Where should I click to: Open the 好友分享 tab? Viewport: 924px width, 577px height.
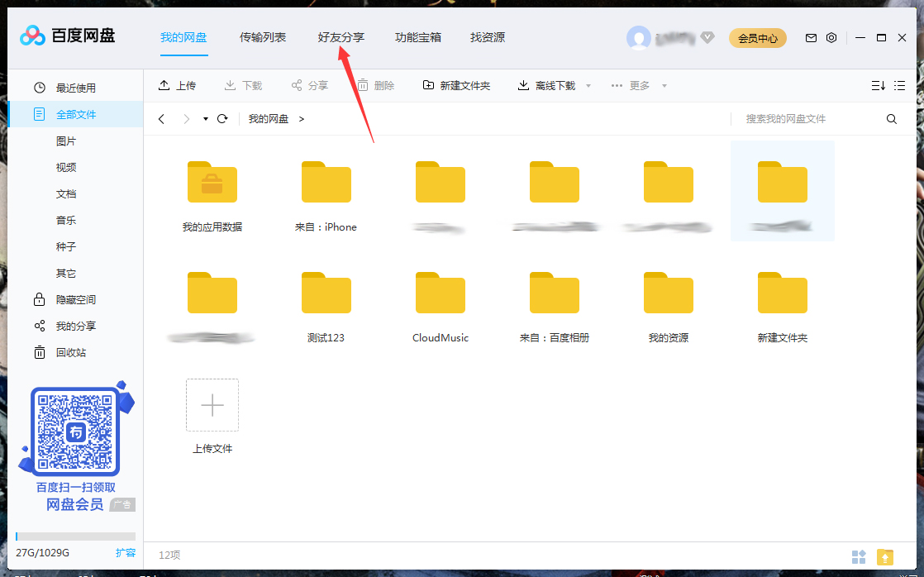click(x=343, y=37)
